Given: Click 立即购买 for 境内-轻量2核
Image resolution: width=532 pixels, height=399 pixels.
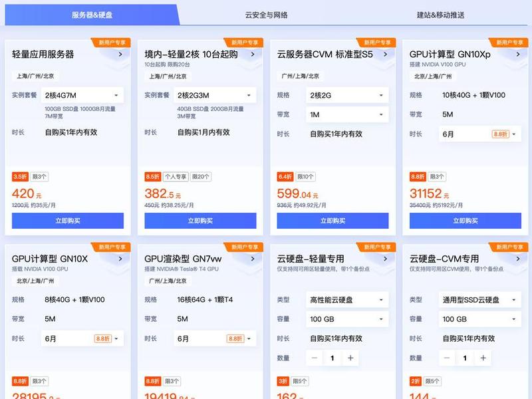Looking at the screenshot, I should click(x=200, y=221).
